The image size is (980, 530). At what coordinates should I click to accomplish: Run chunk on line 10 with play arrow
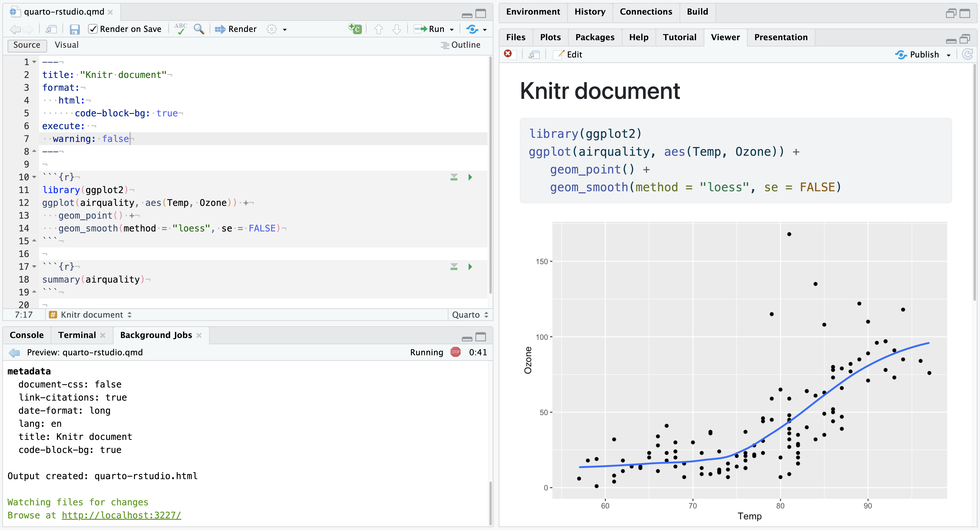(x=470, y=177)
